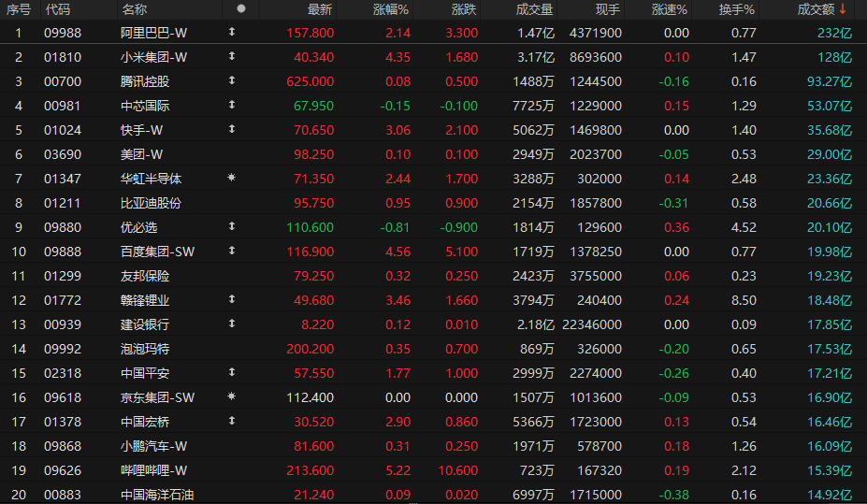Click change percent 5.22

coord(398,471)
